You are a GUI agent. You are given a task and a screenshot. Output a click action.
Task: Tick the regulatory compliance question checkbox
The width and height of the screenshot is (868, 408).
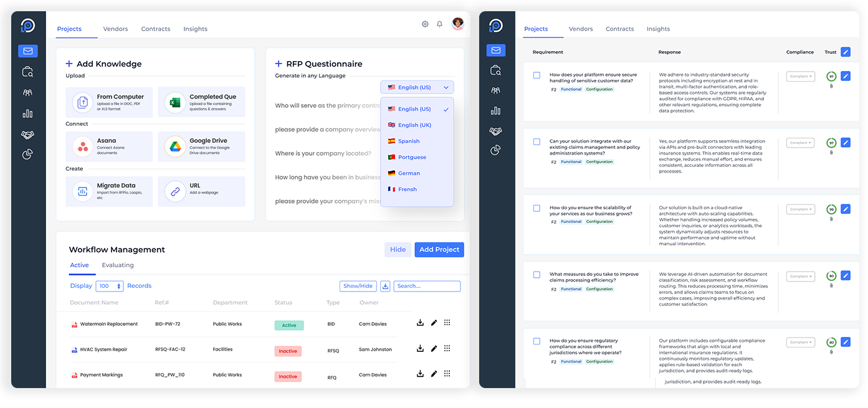click(537, 341)
